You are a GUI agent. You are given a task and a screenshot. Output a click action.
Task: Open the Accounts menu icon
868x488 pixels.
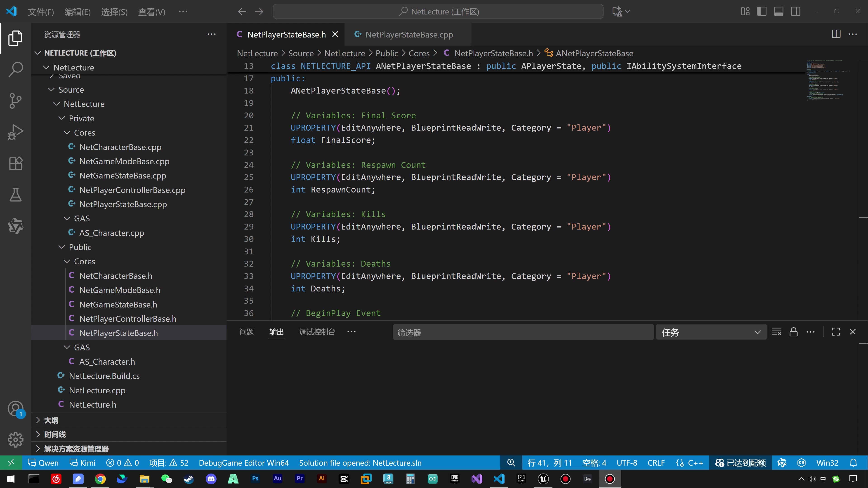tap(16, 409)
